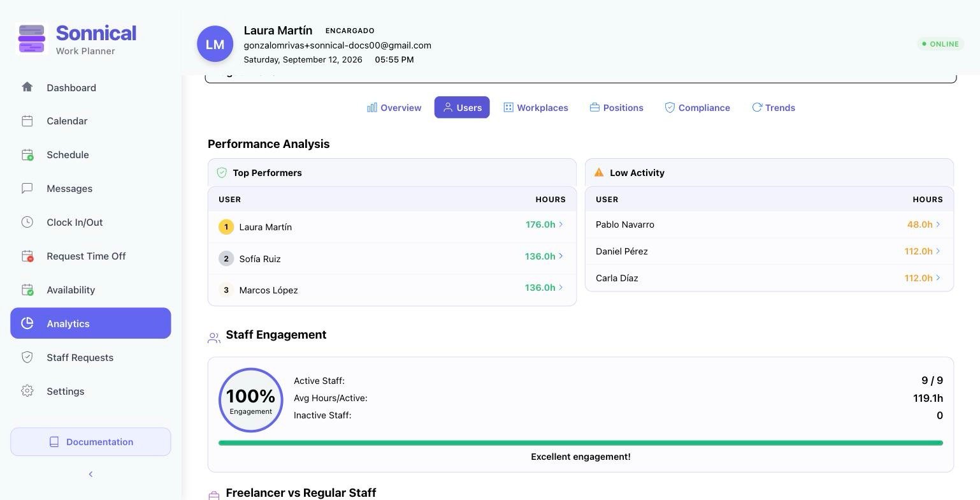Click the Documentation book icon

point(54,442)
